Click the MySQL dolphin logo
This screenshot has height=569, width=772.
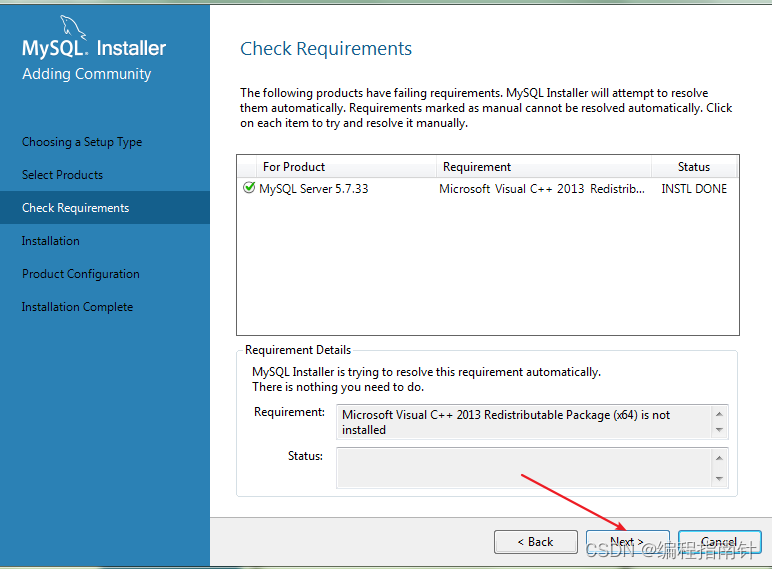(73, 27)
